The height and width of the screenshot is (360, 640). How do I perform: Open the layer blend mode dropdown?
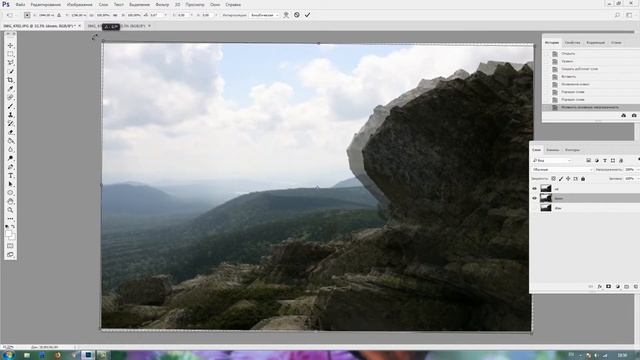click(562, 169)
